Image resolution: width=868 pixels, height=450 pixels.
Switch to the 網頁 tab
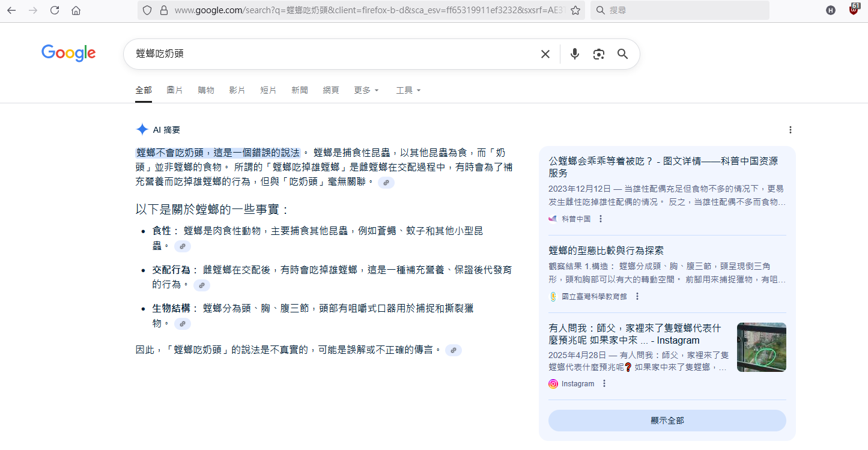[331, 90]
